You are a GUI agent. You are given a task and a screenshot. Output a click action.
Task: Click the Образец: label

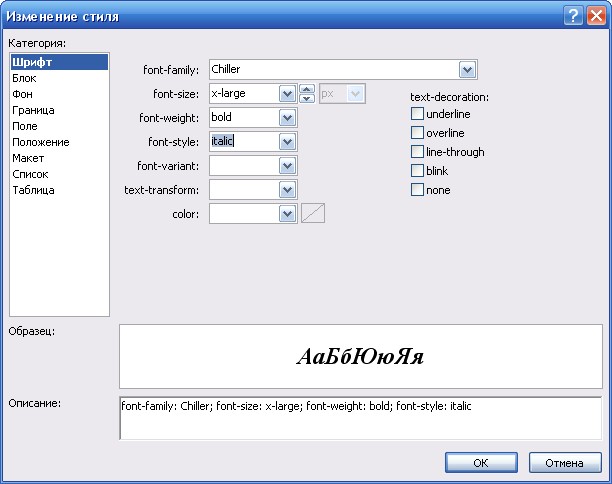32,331
